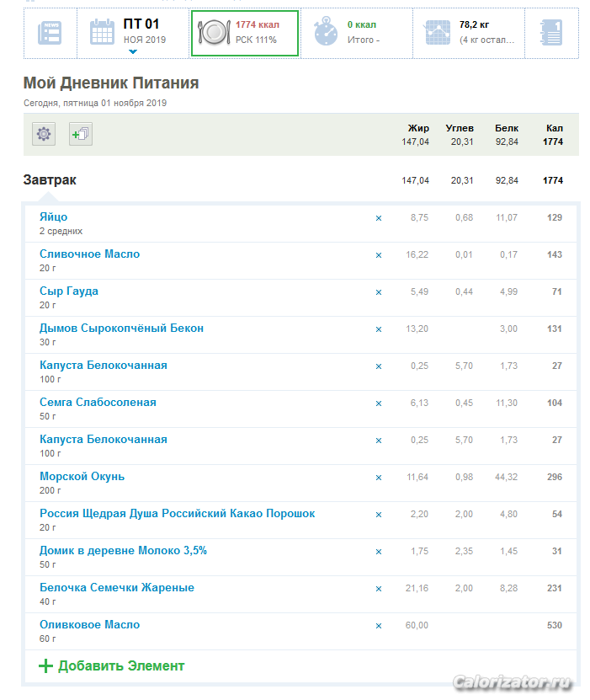Open the exercise tab showing 0 ккал
The width and height of the screenshot is (590, 700).
(355, 33)
